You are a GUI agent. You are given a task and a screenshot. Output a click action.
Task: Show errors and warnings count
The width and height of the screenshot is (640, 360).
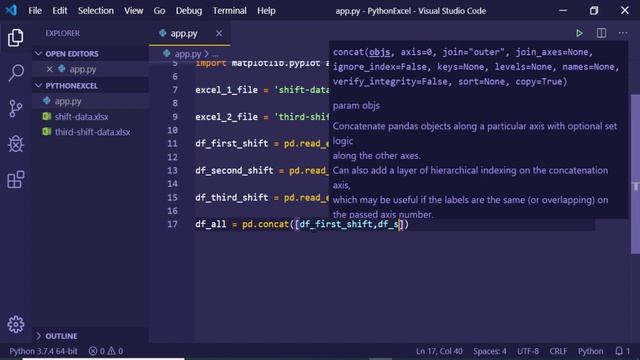[x=106, y=351]
